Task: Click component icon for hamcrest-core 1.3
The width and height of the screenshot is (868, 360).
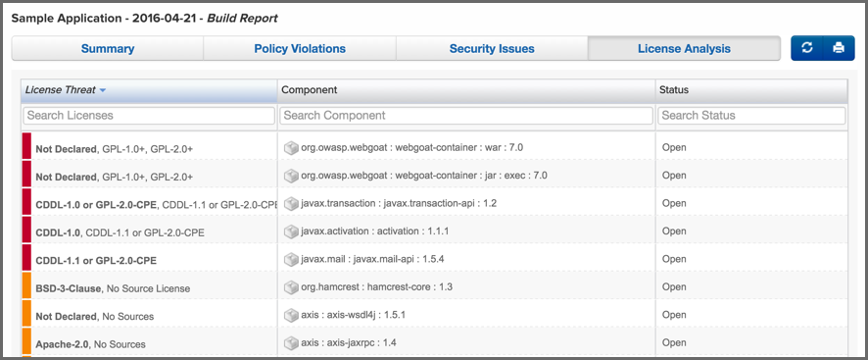Action: [x=291, y=286]
